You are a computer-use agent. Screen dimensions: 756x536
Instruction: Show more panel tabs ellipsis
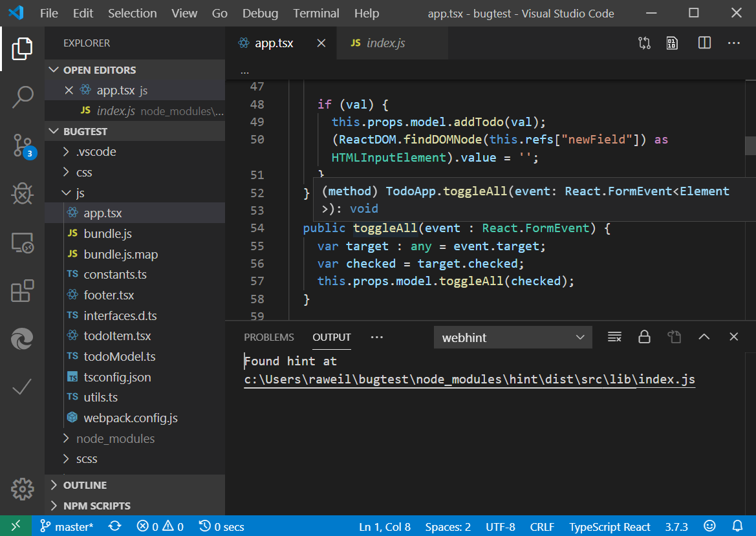click(x=376, y=337)
